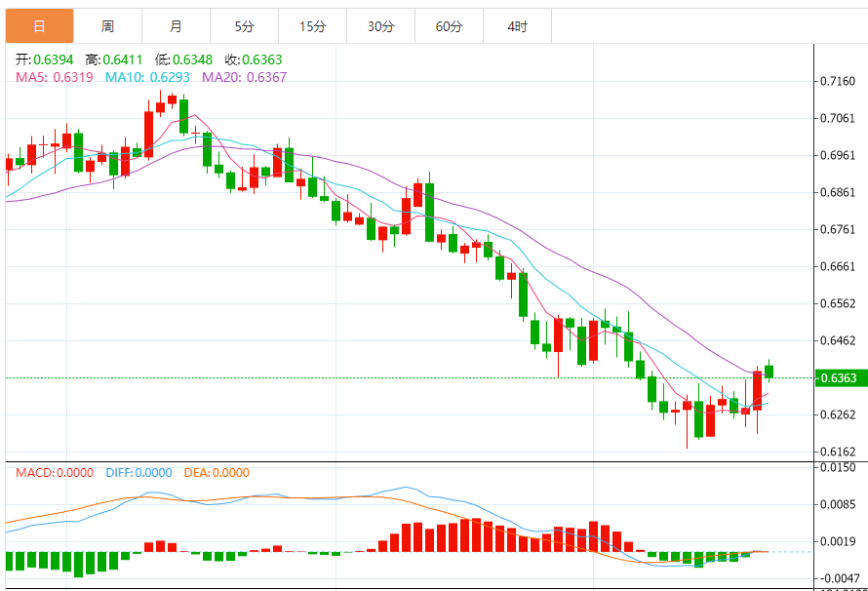Screen dimensions: 868x591
Task: Click the green 0.6363 current price tag
Action: [841, 378]
